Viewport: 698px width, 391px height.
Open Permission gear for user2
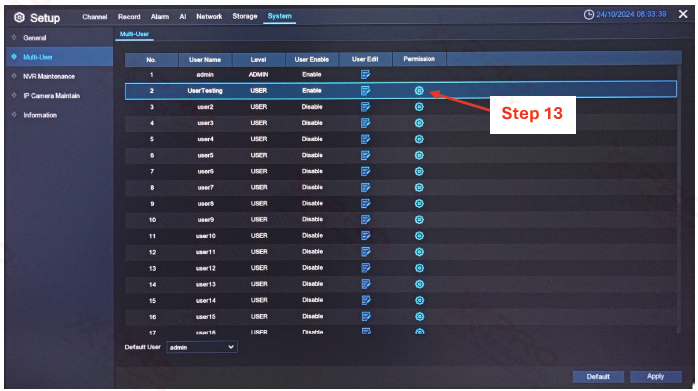coord(419,107)
